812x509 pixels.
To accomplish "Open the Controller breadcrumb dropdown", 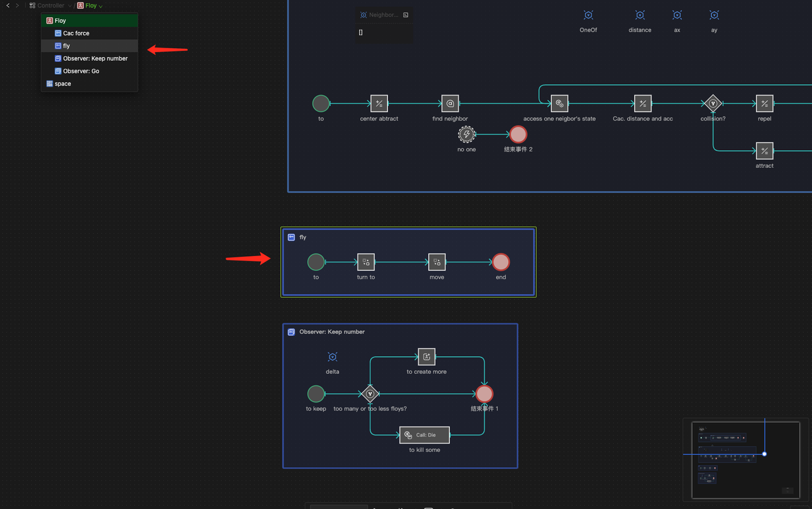I will (51, 6).
